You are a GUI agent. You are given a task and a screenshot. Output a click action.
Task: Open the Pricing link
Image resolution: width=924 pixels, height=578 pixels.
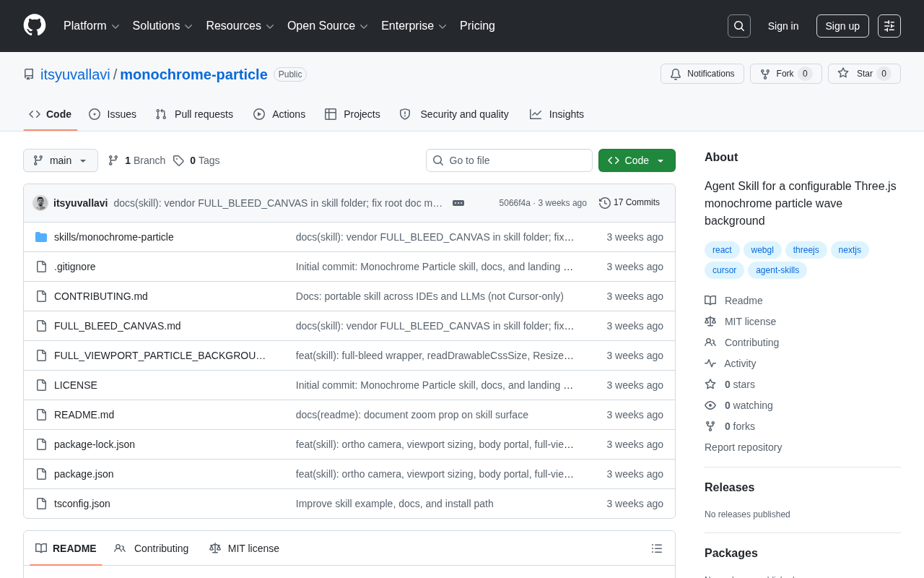pyautogui.click(x=477, y=26)
